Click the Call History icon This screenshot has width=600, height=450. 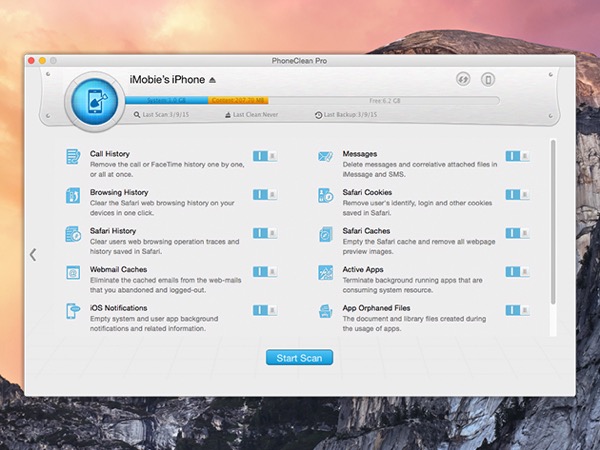point(73,157)
